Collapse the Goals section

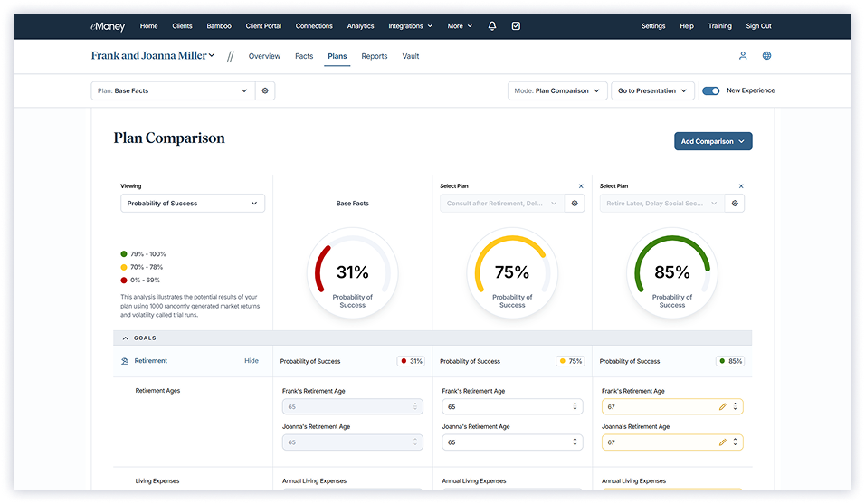(125, 338)
